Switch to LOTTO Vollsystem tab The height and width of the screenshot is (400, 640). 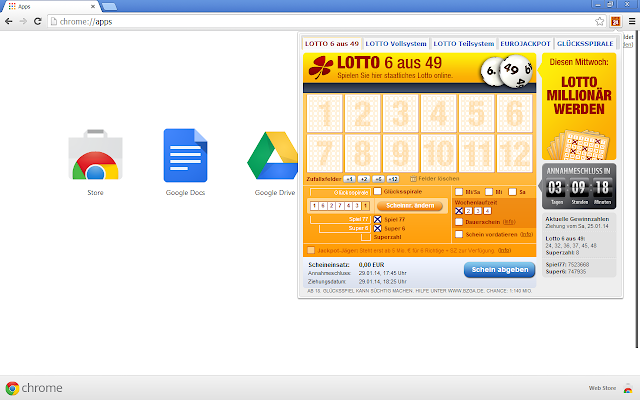coord(396,44)
